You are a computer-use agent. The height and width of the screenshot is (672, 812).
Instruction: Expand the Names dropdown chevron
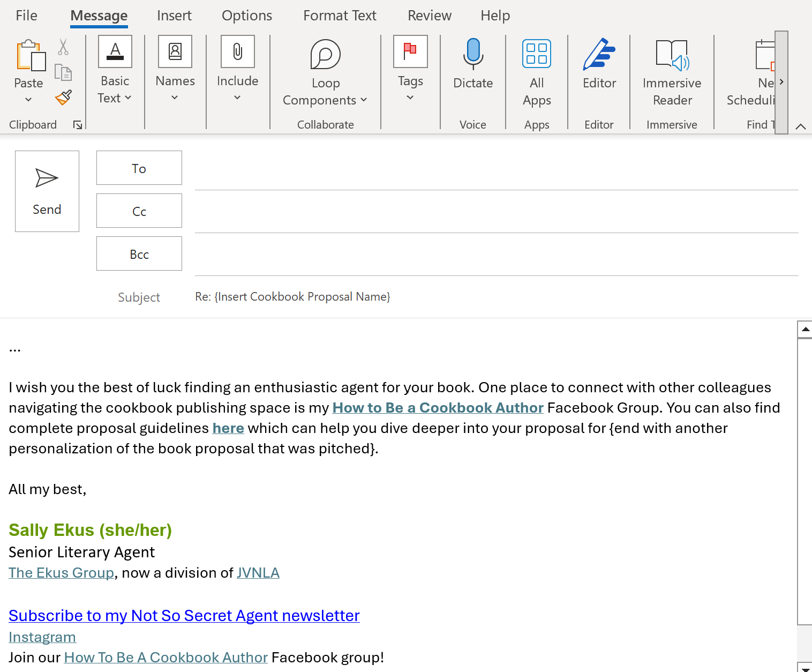[x=175, y=98]
